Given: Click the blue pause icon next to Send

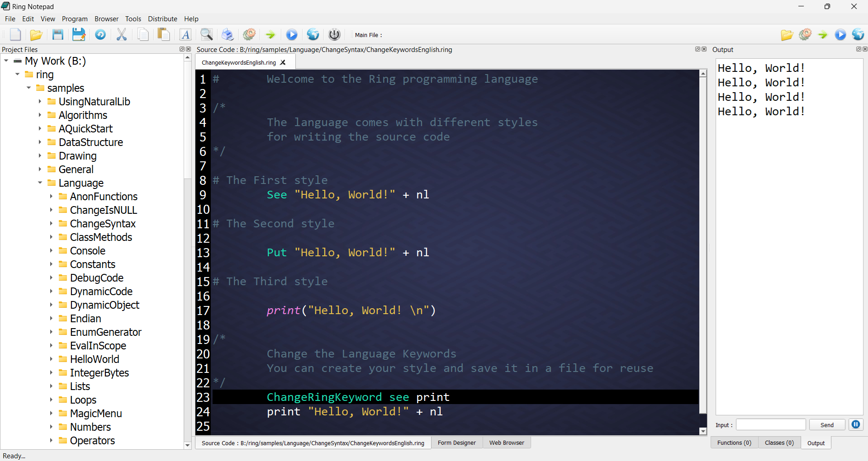Looking at the screenshot, I should 856,424.
